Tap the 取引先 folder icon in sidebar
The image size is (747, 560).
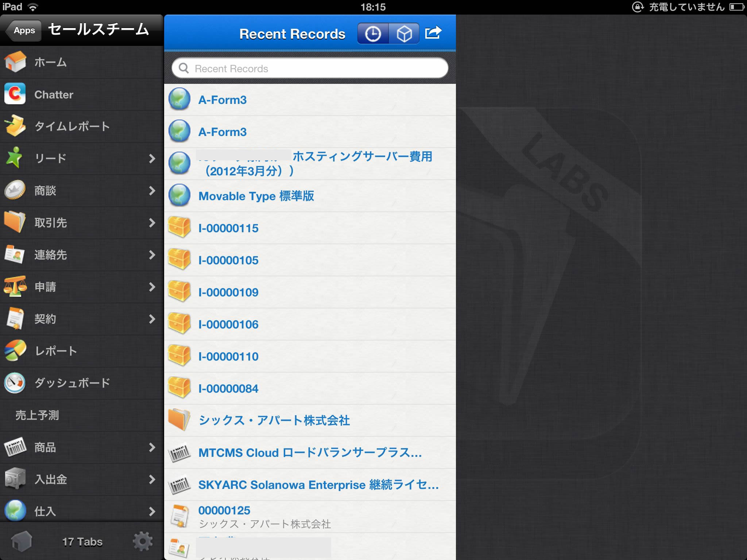pyautogui.click(x=15, y=222)
